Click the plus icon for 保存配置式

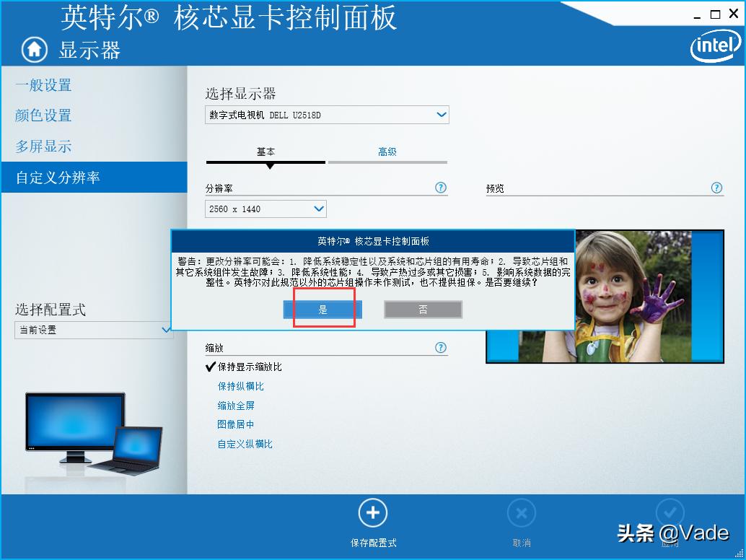pyautogui.click(x=373, y=513)
